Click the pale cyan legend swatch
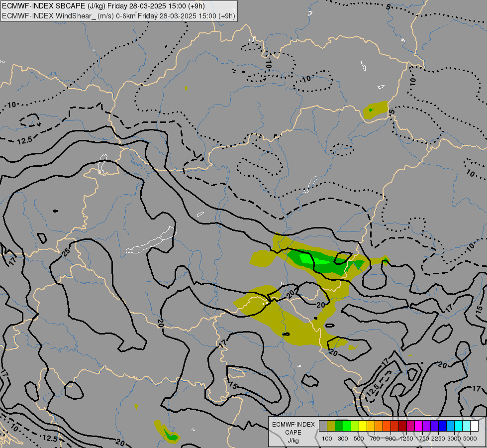This screenshot has width=487, height=448. pyautogui.click(x=466, y=426)
